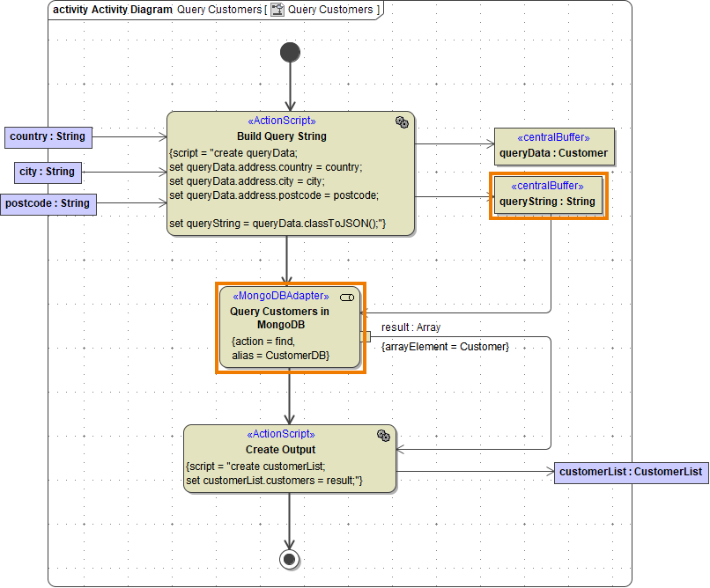Click the postcode : String parameter node
710x588 pixels.
[x=48, y=203]
